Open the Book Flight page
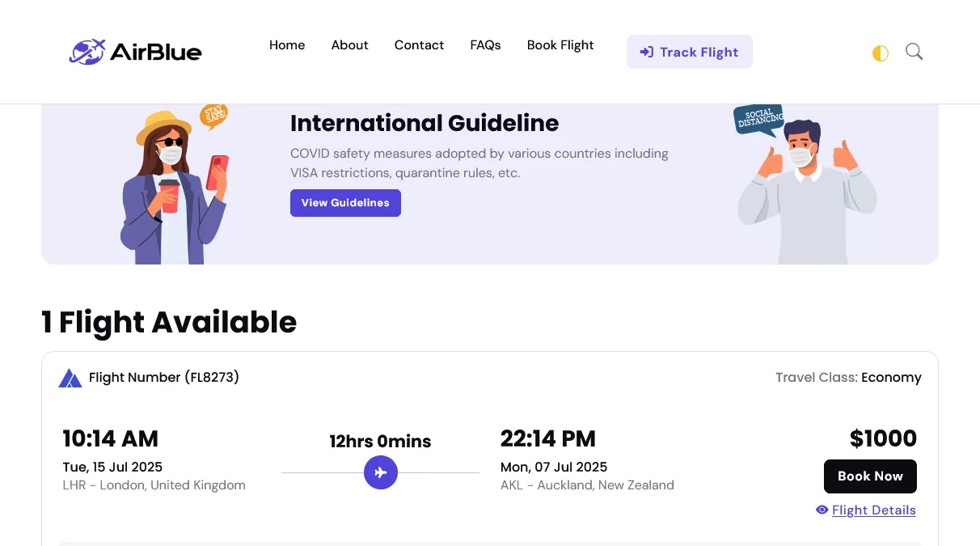The height and width of the screenshot is (546, 980). (560, 45)
